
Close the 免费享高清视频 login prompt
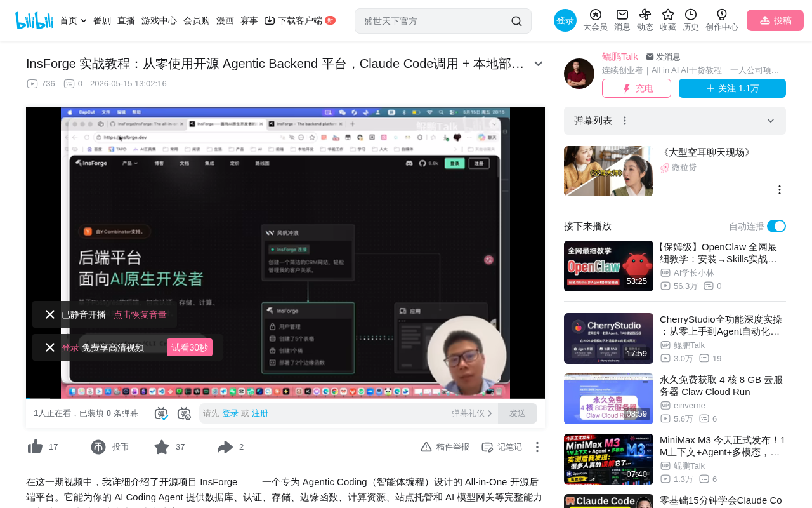point(50,347)
